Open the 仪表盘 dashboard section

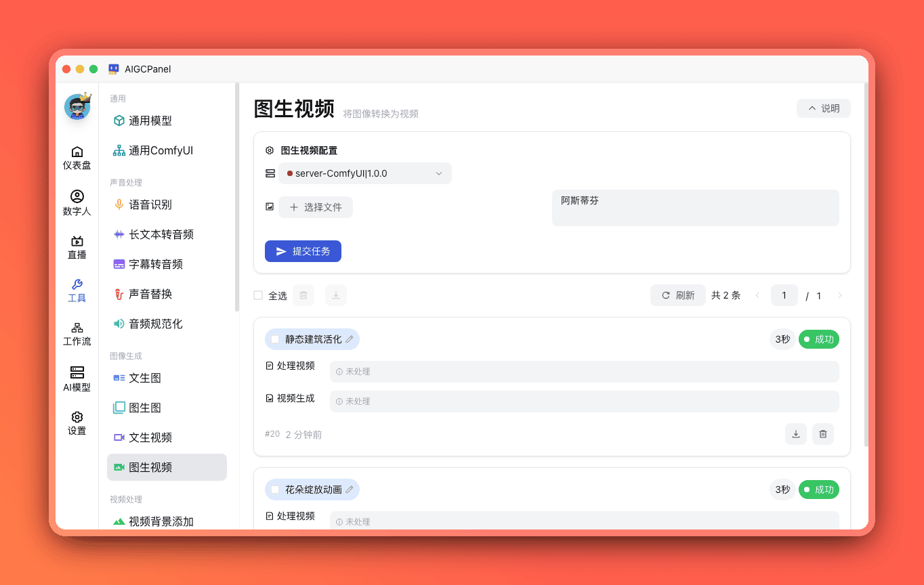pyautogui.click(x=77, y=158)
